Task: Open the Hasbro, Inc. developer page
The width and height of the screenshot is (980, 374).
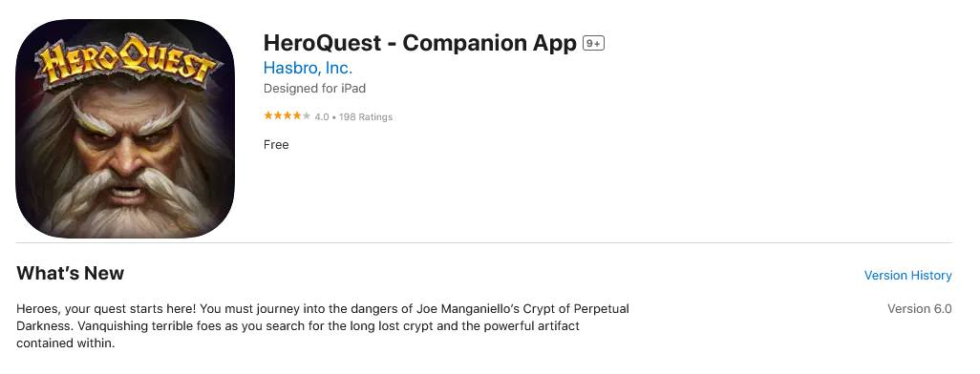Action: click(x=308, y=68)
